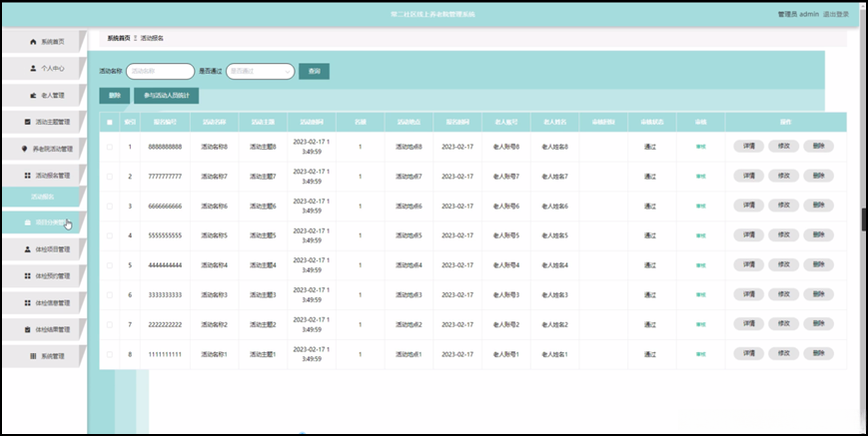Click the 活动地点 column header
Viewport: 868px width, 436px height.
coord(409,122)
